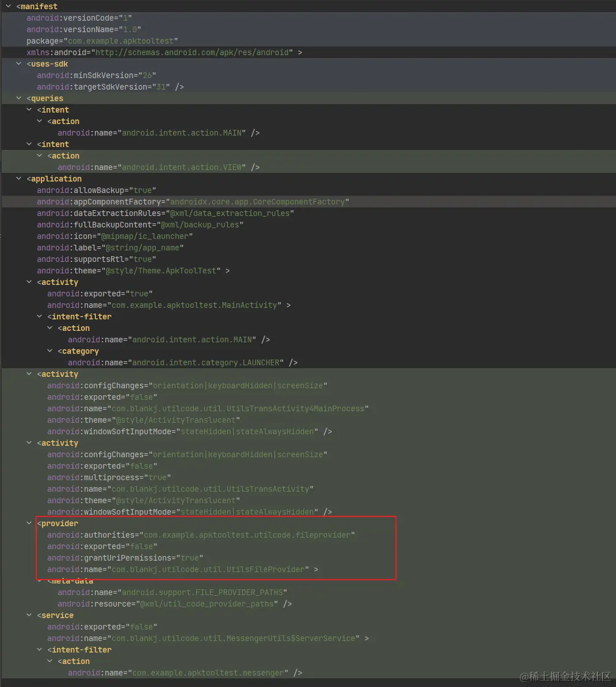Image resolution: width=616 pixels, height=687 pixels.
Task: Select the MainActivity name attribute row
Action: pos(308,305)
